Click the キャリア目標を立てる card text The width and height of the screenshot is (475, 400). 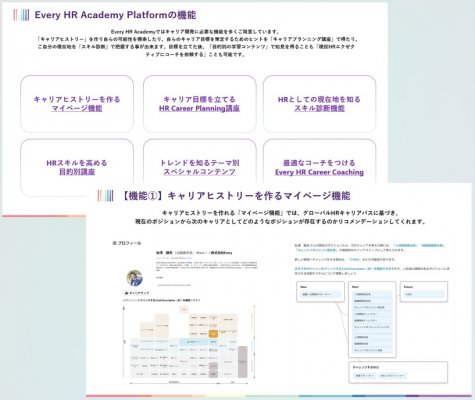[x=199, y=99]
